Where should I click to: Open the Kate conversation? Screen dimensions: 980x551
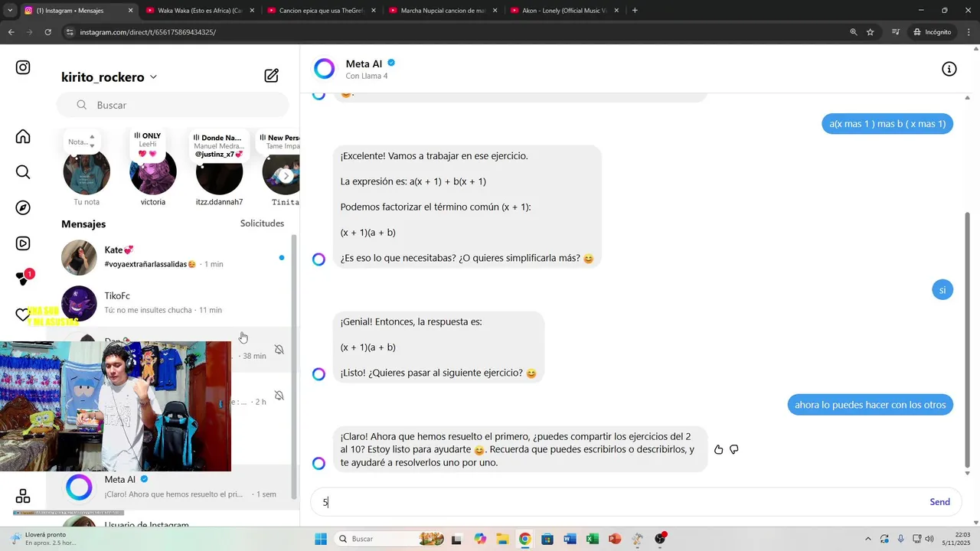click(x=174, y=257)
